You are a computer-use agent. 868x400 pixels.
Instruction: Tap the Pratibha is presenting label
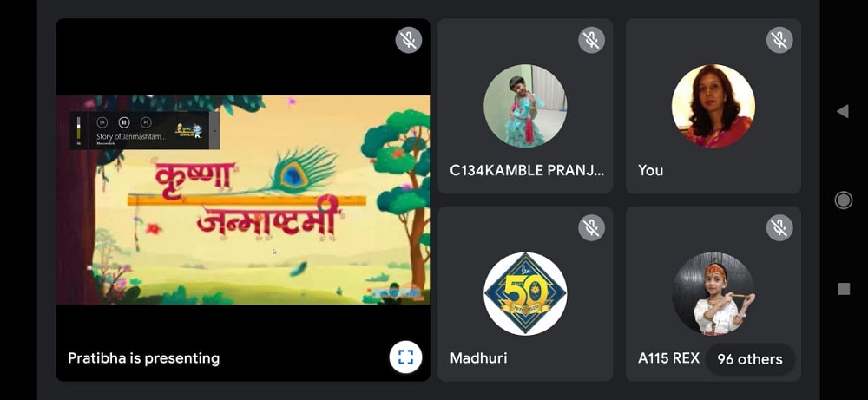pyautogui.click(x=143, y=358)
